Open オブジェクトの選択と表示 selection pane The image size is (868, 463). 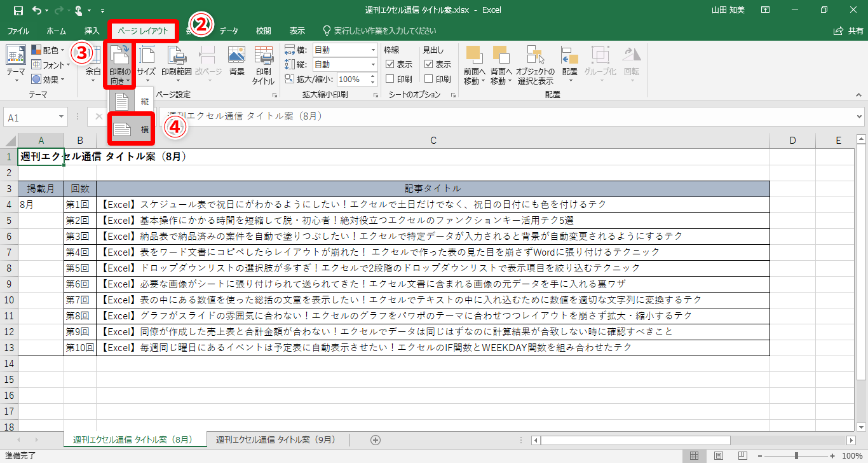click(535, 64)
